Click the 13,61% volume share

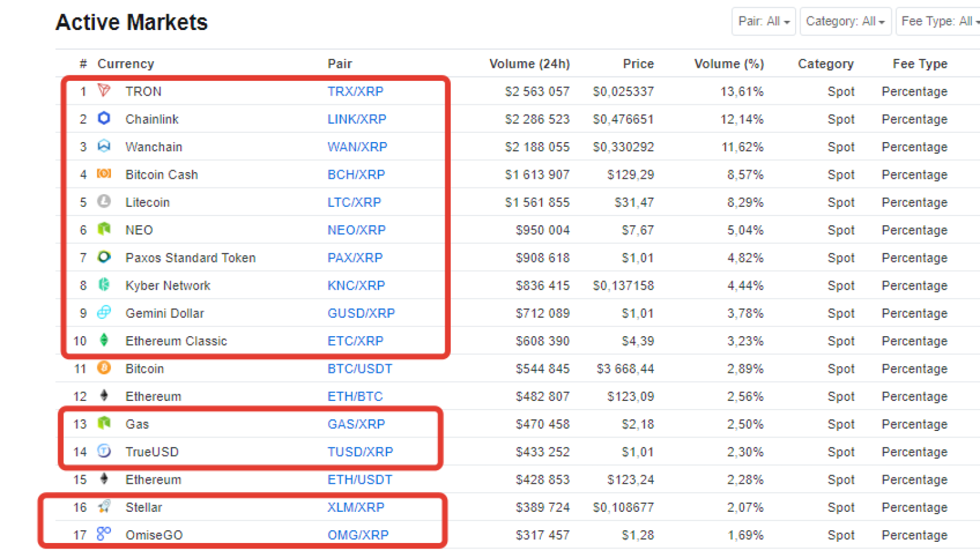pyautogui.click(x=742, y=92)
